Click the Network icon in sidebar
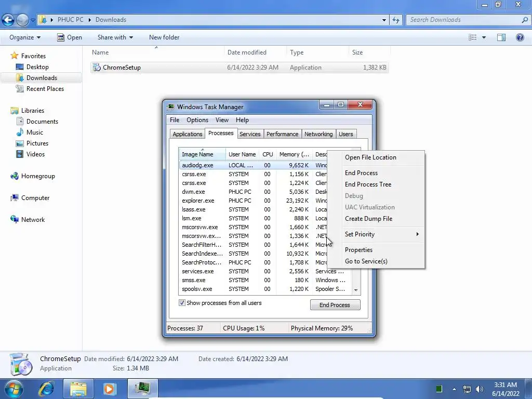 click(x=14, y=220)
